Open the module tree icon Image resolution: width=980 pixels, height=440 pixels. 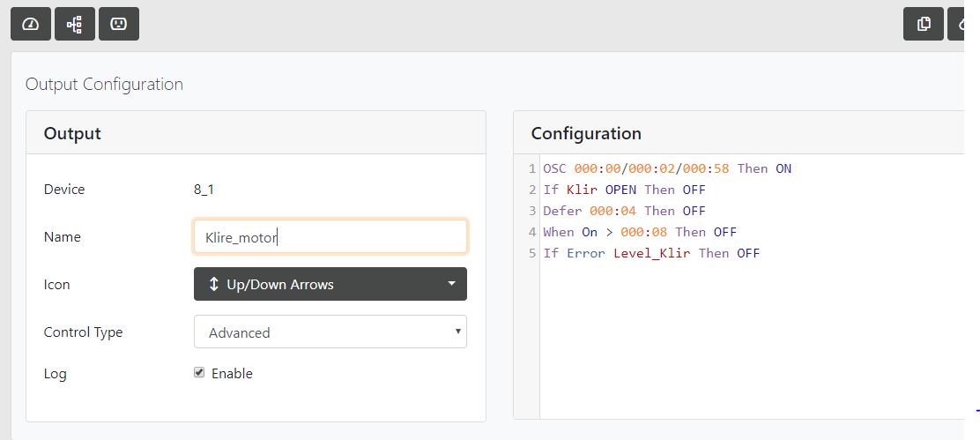pos(75,25)
